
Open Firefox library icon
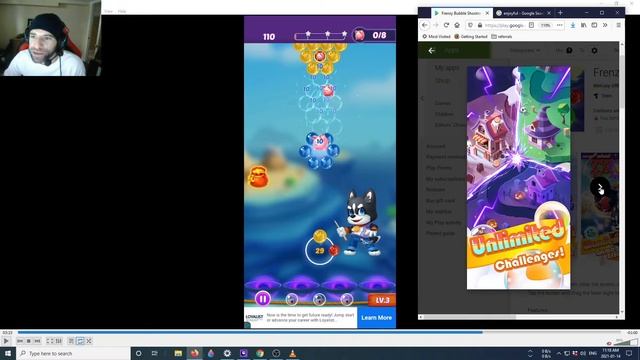click(584, 25)
